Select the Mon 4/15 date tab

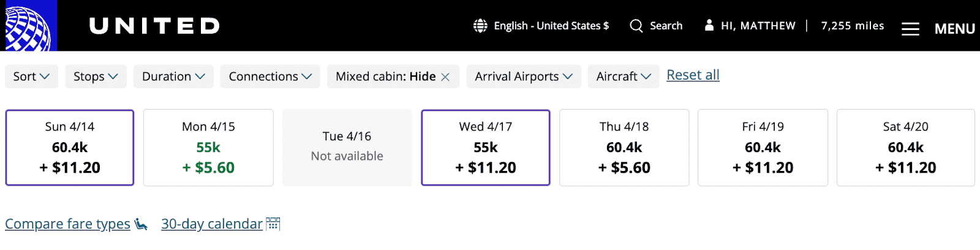pos(208,148)
